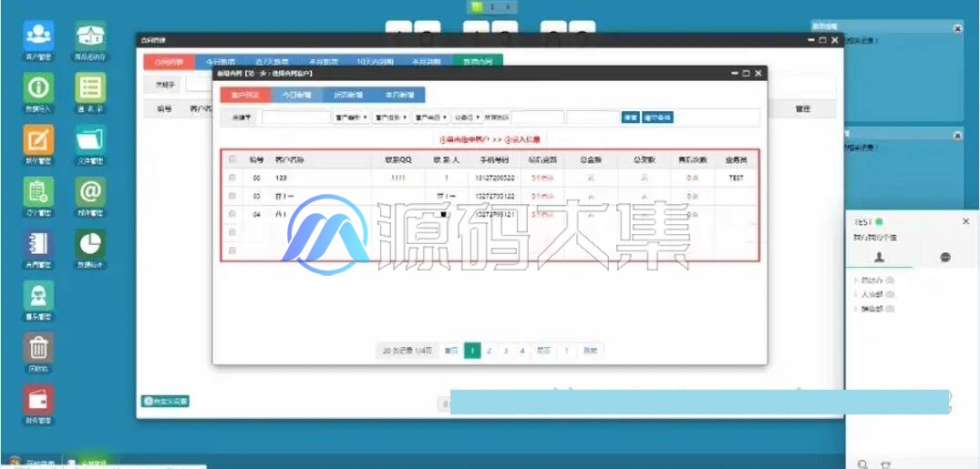Open the orange pencil edit desktop icon
Image resolution: width=980 pixels, height=469 pixels.
pyautogui.click(x=39, y=140)
